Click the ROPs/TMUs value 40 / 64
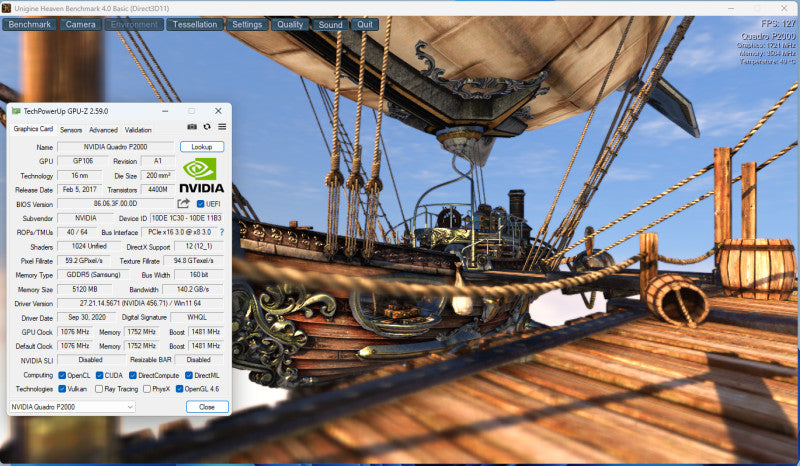The image size is (800, 466). (77, 232)
